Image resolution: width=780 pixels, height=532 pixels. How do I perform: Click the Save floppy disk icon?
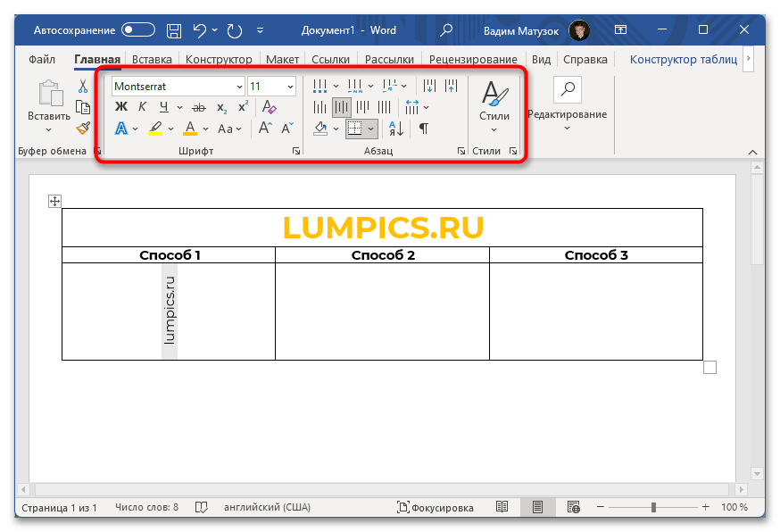tap(174, 29)
